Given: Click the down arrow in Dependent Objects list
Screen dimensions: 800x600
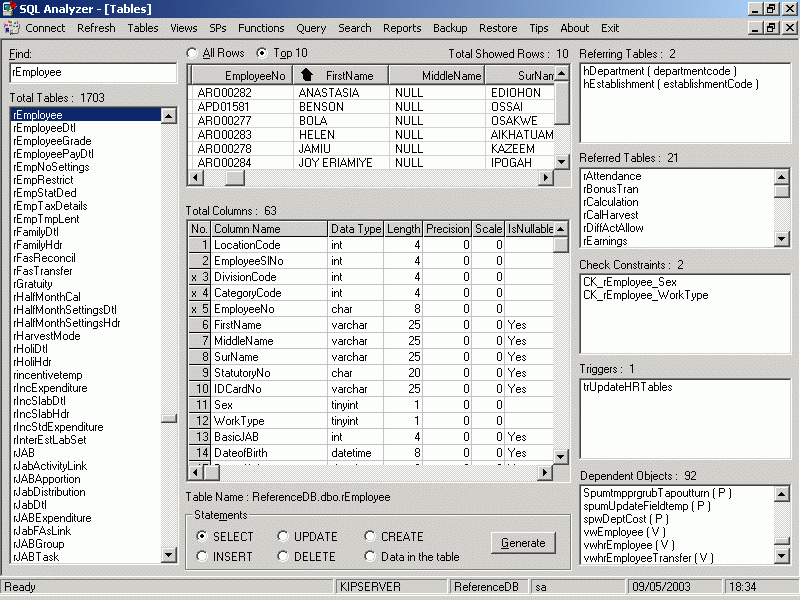Looking at the screenshot, I should pos(782,557).
